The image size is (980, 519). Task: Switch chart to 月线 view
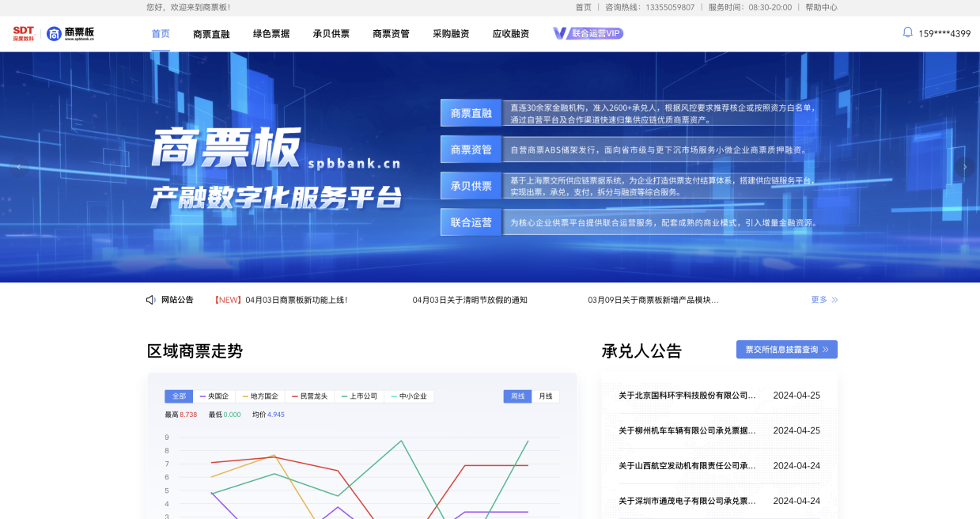tap(546, 396)
